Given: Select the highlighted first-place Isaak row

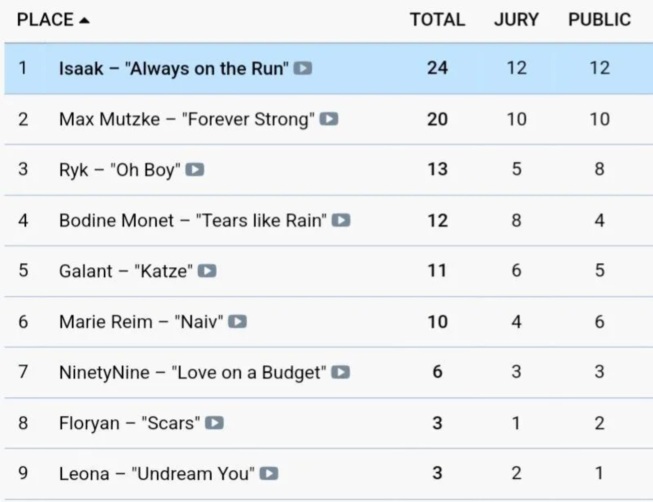Looking at the screenshot, I should click(x=329, y=68).
